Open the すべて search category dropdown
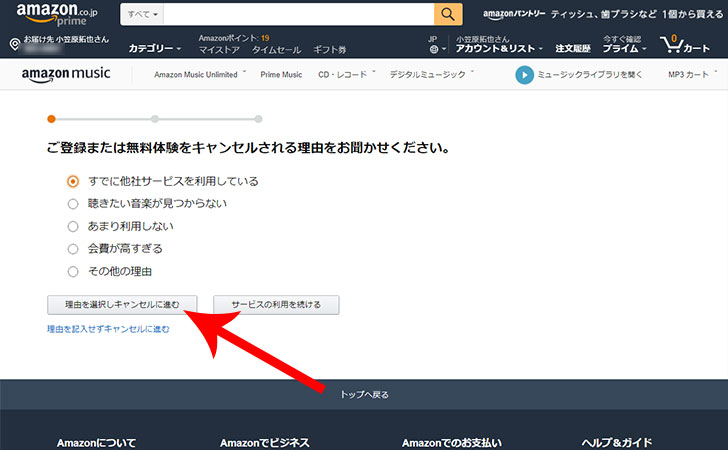Image resolution: width=728 pixels, height=450 pixels. click(142, 14)
